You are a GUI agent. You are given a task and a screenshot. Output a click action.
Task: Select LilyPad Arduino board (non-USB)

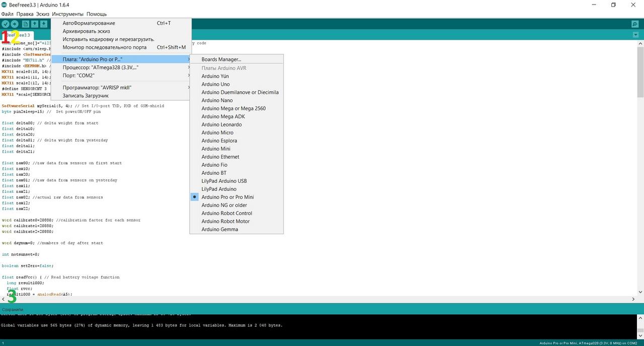tap(236, 189)
